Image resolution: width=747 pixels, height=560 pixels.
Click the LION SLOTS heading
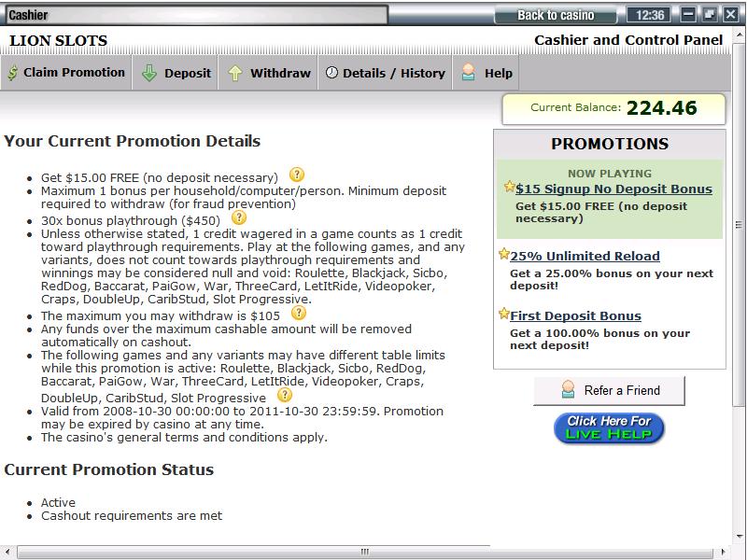(58, 40)
